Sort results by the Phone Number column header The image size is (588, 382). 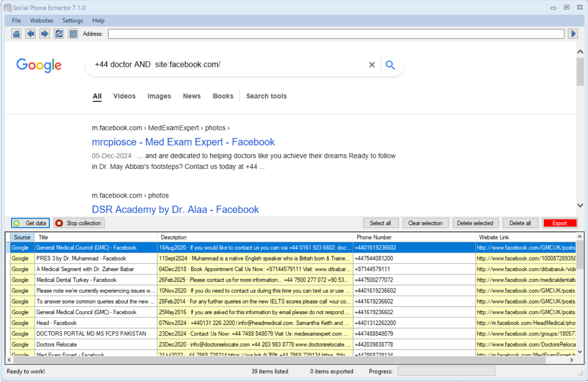point(374,238)
